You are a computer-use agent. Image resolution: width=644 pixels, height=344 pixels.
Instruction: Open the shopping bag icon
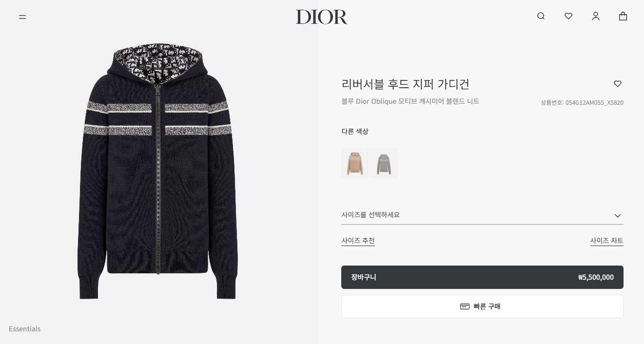[623, 16]
